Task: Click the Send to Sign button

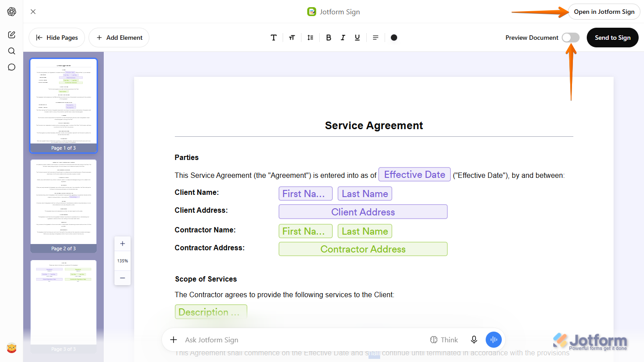Action: pos(613,38)
